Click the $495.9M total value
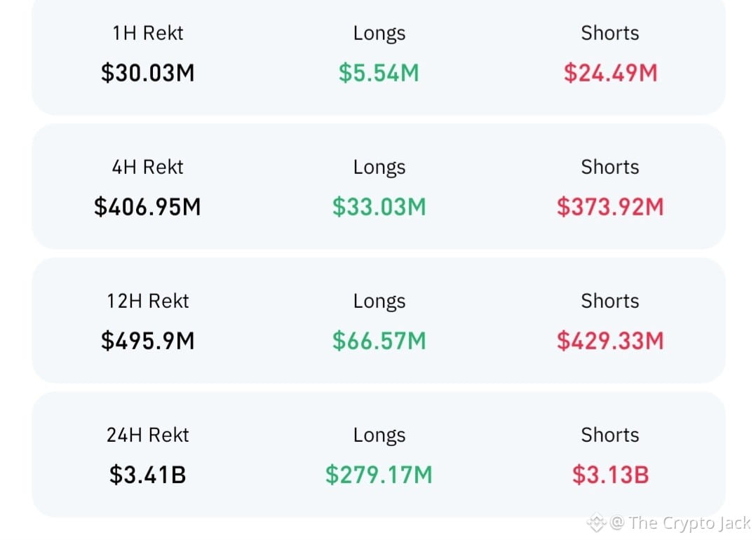Viewport: 756px width, 540px height. (147, 342)
